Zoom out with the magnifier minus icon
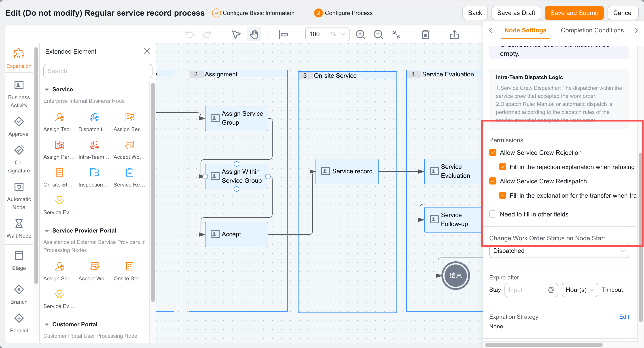 [x=378, y=34]
